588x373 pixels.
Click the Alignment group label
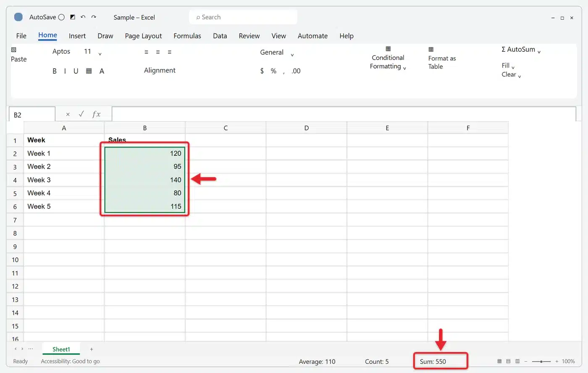click(160, 70)
